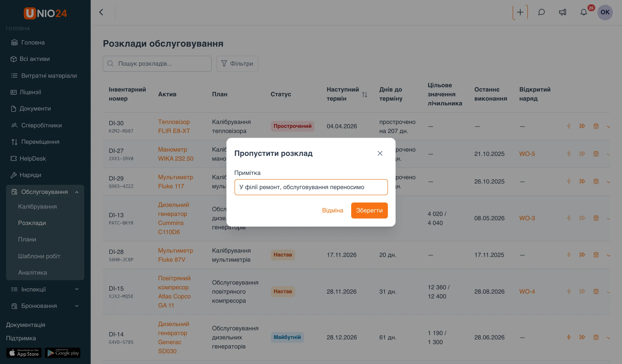622x364 pixels.
Task: Expand the Бронювання sidebar section
Action: [77, 306]
